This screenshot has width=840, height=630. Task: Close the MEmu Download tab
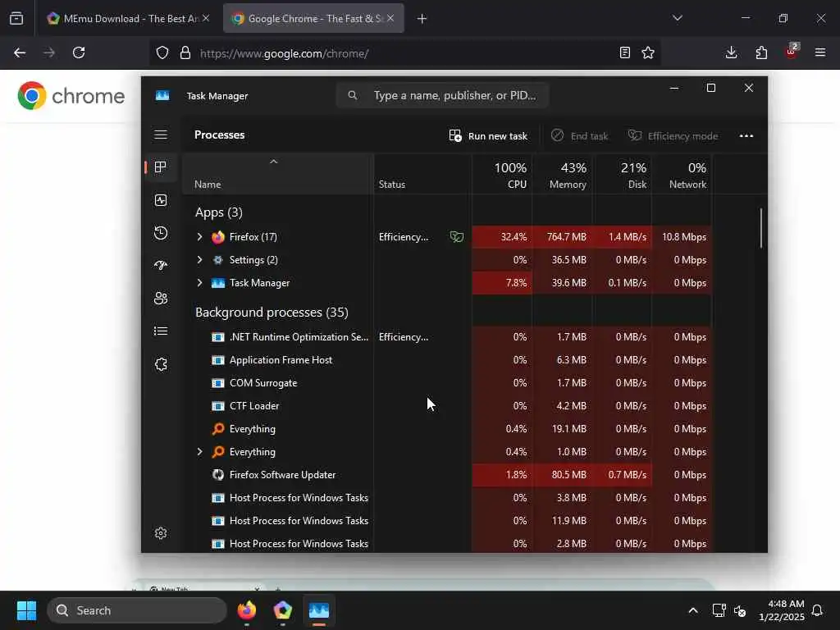click(206, 18)
